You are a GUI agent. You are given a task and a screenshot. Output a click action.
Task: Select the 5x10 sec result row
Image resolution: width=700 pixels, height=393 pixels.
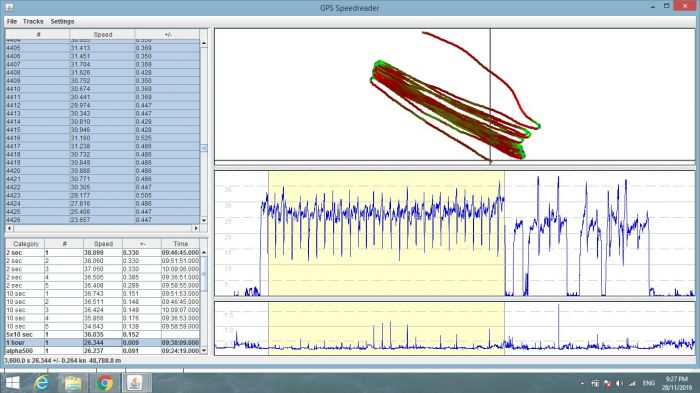(x=102, y=334)
